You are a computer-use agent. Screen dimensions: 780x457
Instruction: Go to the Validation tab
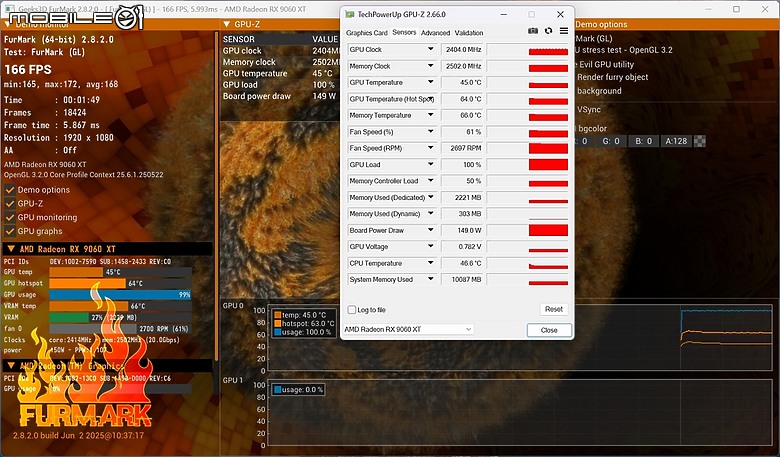469,33
